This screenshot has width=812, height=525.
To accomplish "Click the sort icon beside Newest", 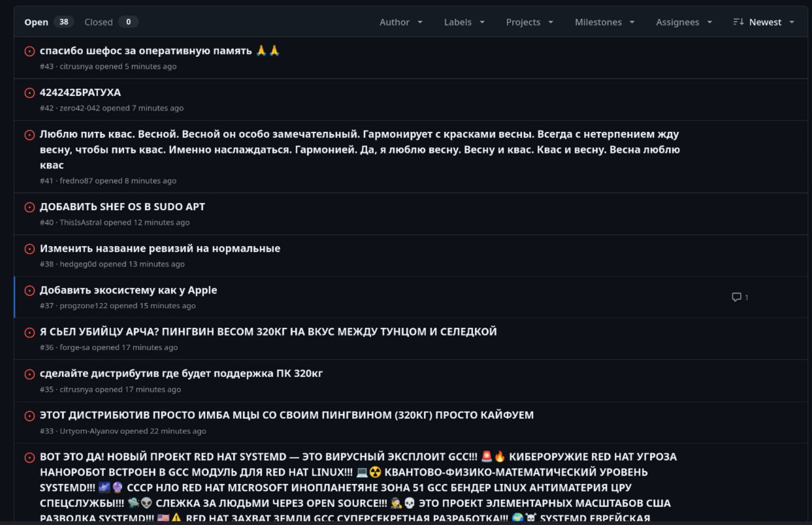I will click(x=738, y=22).
